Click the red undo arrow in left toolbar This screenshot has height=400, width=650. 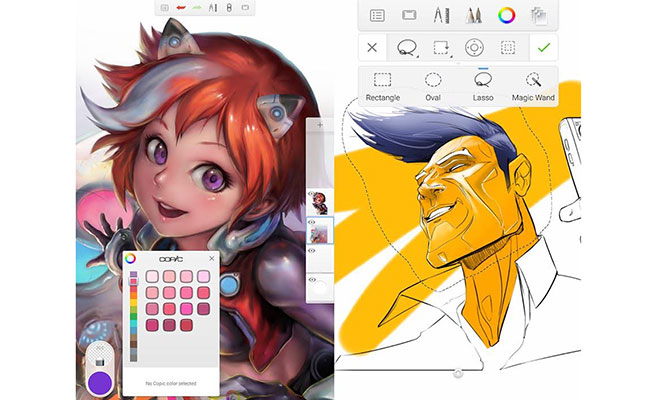[180, 7]
